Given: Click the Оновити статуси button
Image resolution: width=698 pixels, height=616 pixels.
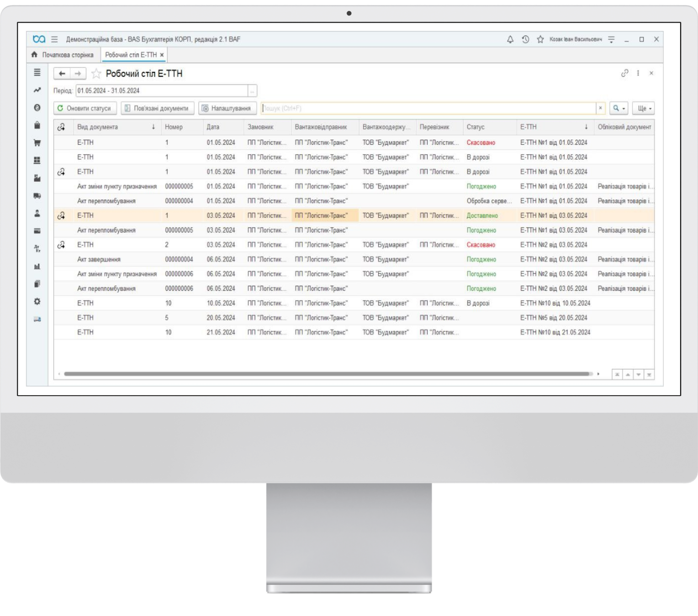Looking at the screenshot, I should point(85,108).
